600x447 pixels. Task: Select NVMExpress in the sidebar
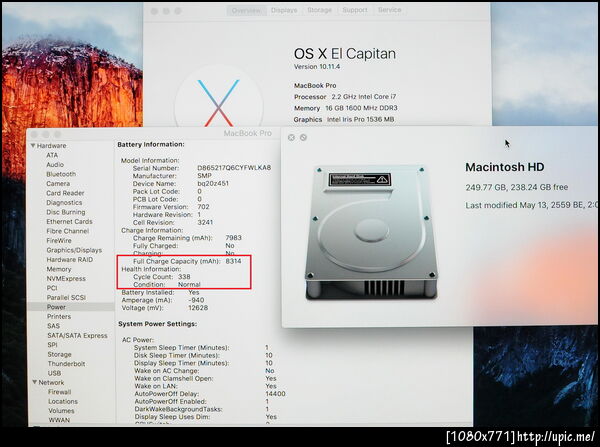[x=66, y=279]
